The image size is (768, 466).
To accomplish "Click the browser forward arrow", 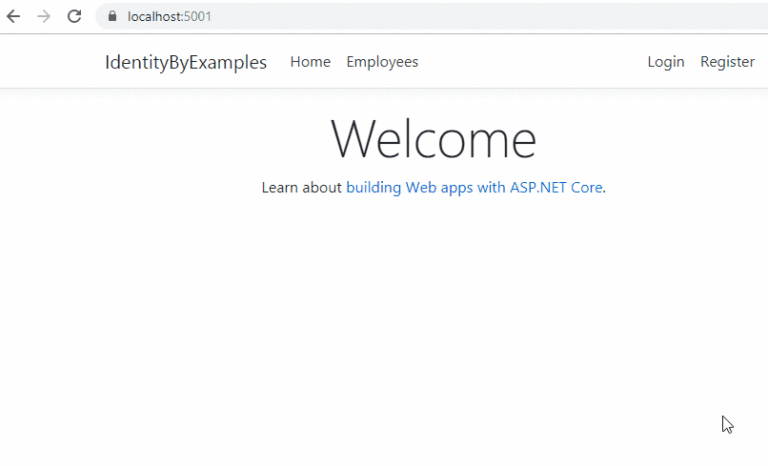I will (x=43, y=16).
